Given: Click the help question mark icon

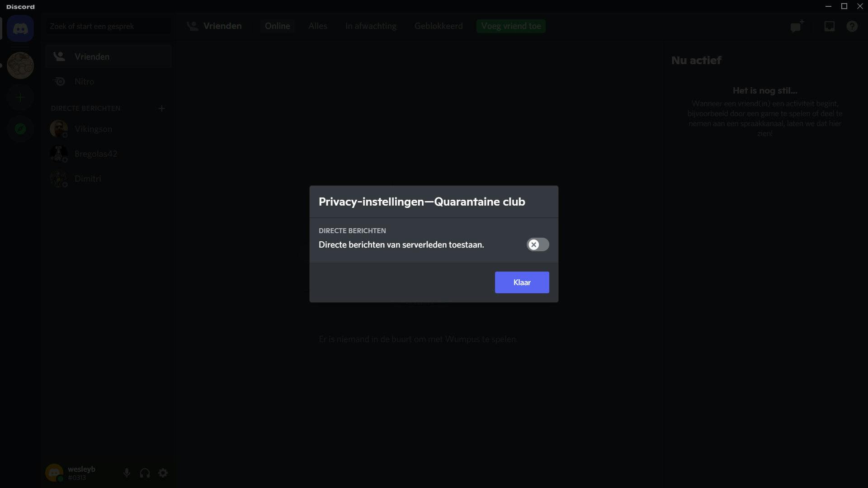Looking at the screenshot, I should pyautogui.click(x=852, y=26).
